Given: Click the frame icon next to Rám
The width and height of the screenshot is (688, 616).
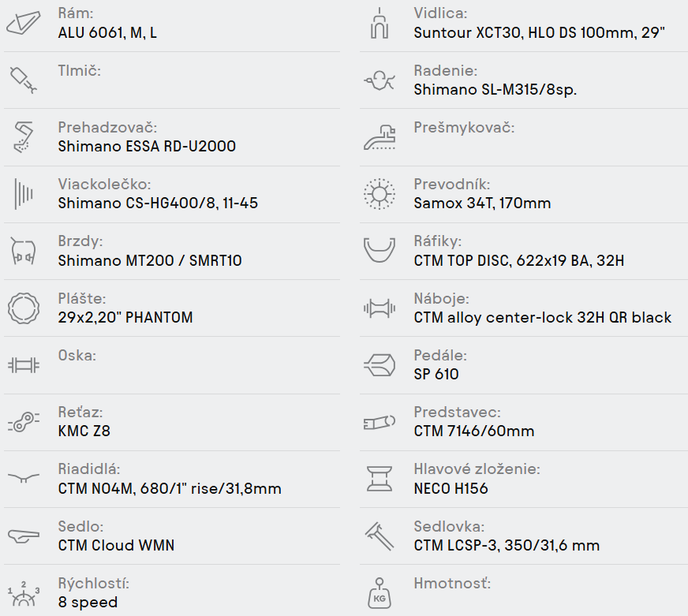Looking at the screenshot, I should [x=23, y=23].
